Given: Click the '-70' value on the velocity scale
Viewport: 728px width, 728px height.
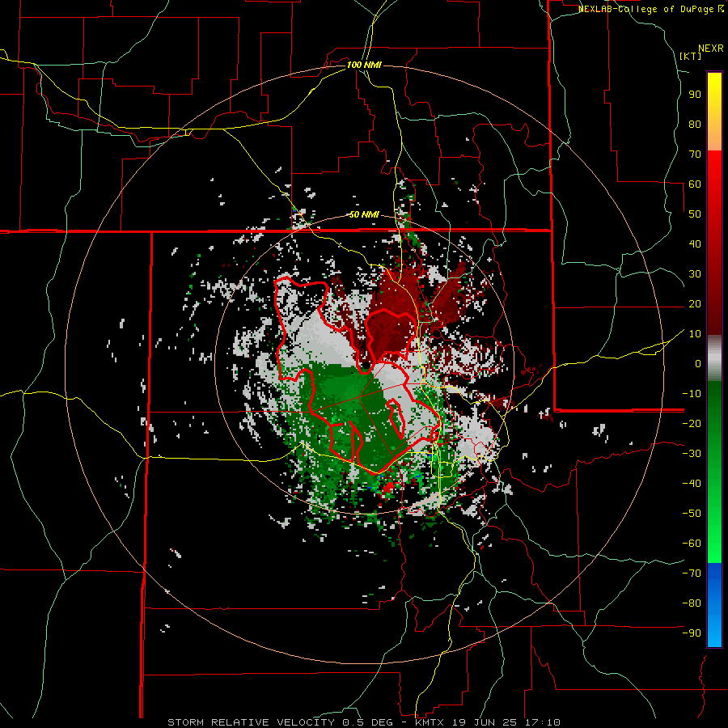Looking at the screenshot, I should pyautogui.click(x=692, y=574).
